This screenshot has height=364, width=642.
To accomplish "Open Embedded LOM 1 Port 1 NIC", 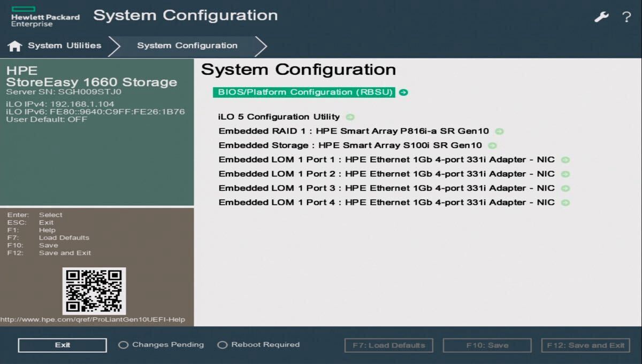I will point(387,160).
